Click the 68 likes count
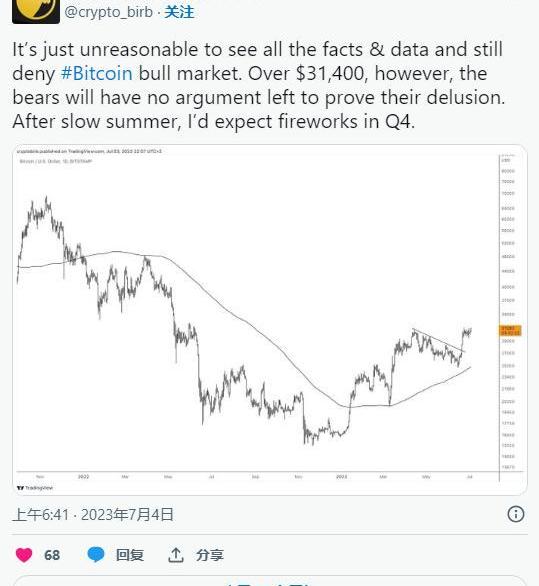Viewport: 539px width, 586px height. (52, 555)
